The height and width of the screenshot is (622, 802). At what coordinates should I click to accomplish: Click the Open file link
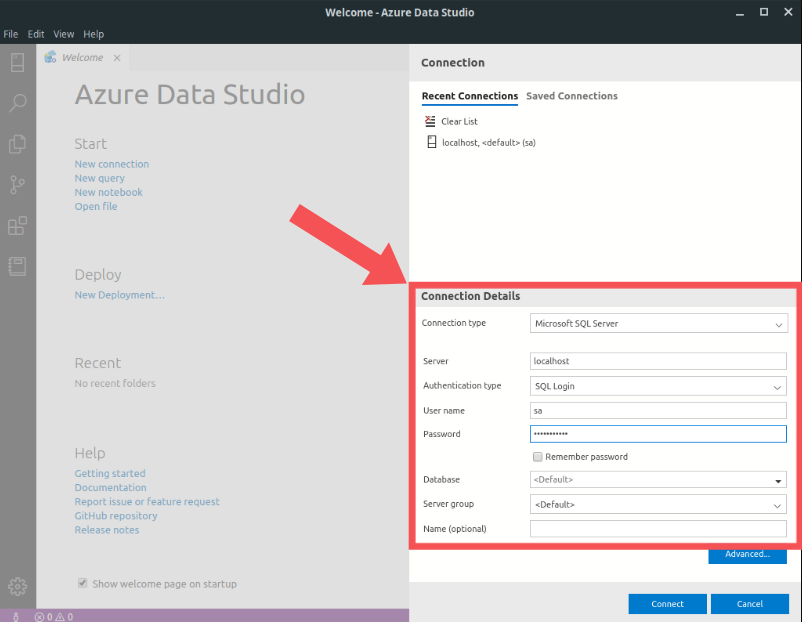pos(96,206)
